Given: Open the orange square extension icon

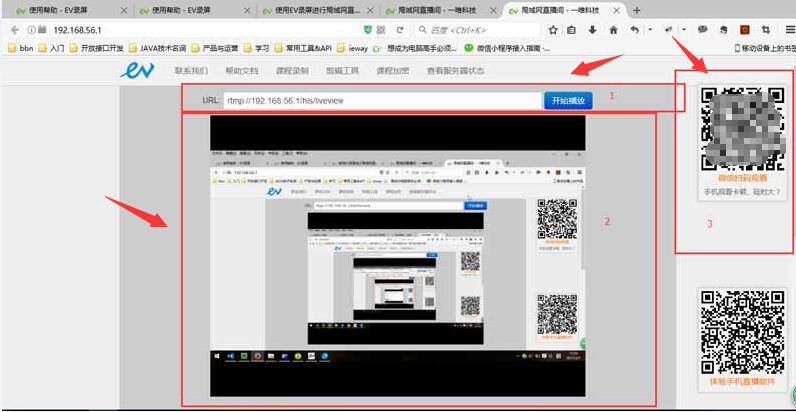Looking at the screenshot, I should coord(745,30).
